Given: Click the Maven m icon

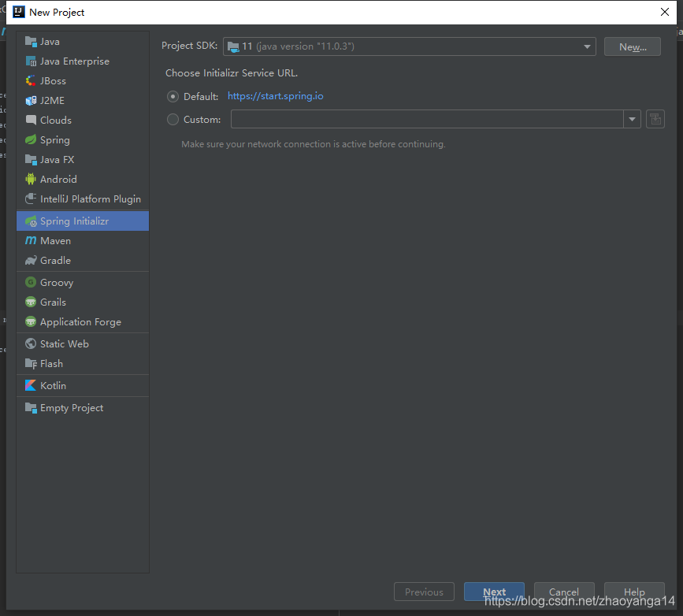Looking at the screenshot, I should click(31, 241).
